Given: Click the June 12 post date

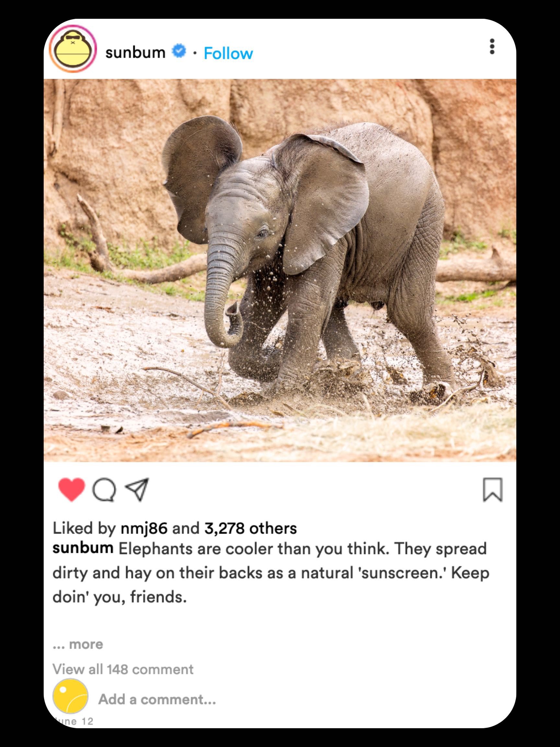Looking at the screenshot, I should point(73,721).
